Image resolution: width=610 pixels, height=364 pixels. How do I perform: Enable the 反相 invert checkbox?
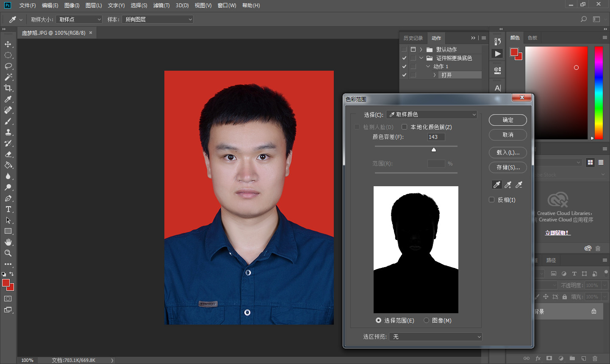pyautogui.click(x=492, y=200)
